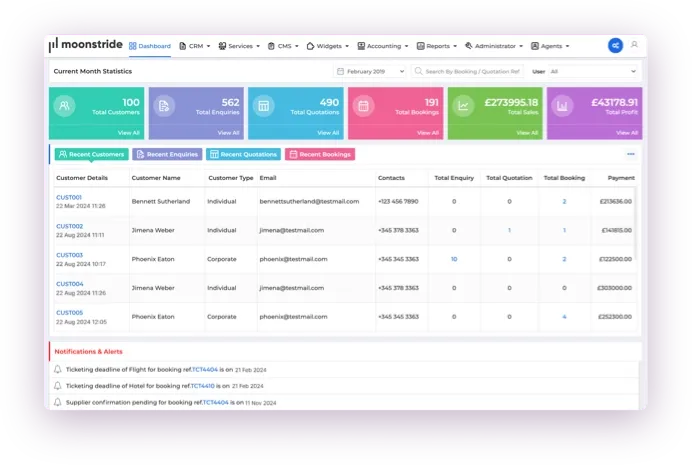Click the Total Quotations card icon
This screenshot has height=465, width=692.
[263, 105]
